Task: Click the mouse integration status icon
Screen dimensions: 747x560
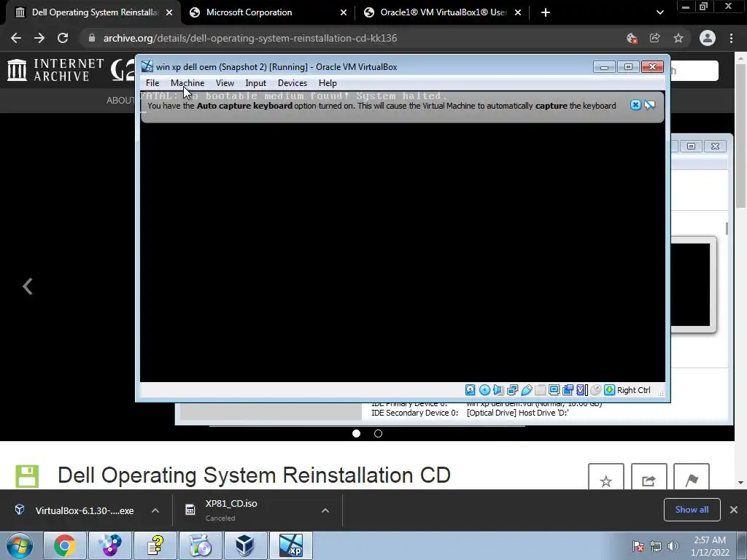Action: [x=595, y=390]
